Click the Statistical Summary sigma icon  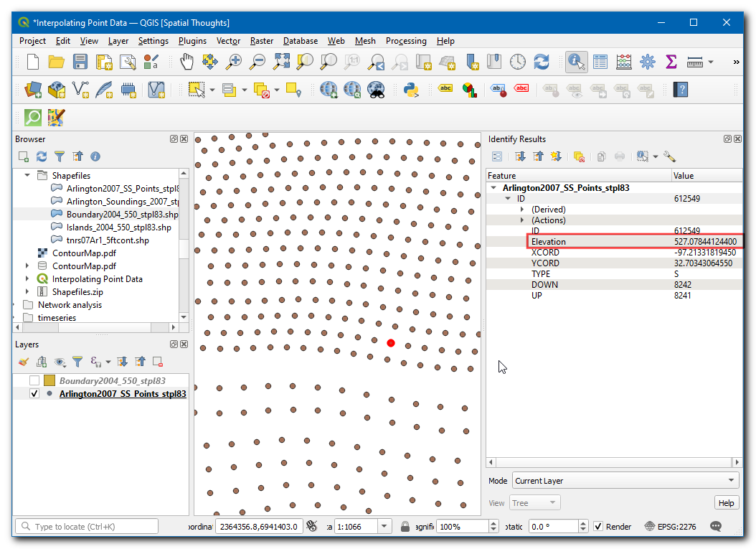(671, 62)
